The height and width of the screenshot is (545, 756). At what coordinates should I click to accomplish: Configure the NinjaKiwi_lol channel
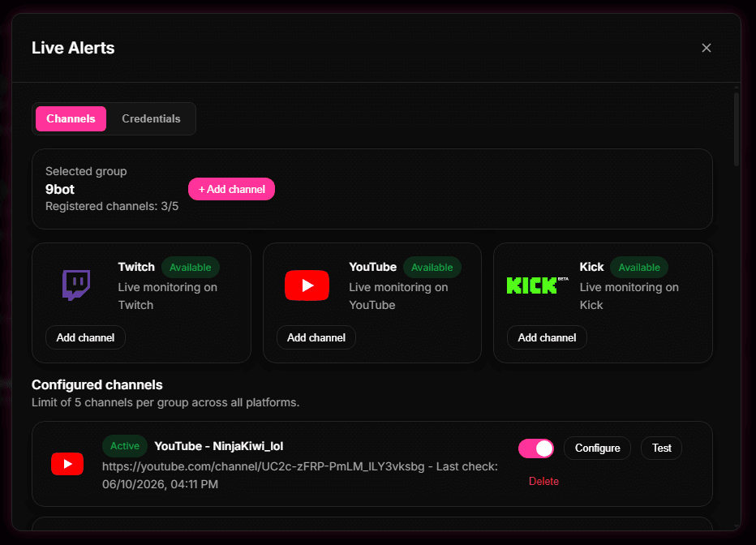point(597,448)
